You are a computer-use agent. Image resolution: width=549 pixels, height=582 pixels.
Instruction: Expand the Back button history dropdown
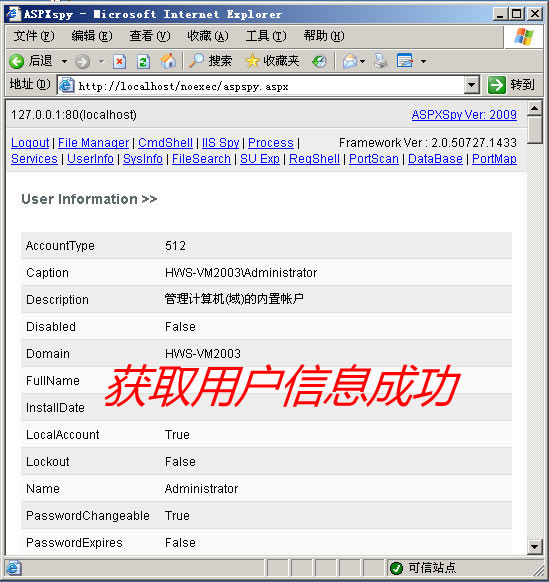65,61
